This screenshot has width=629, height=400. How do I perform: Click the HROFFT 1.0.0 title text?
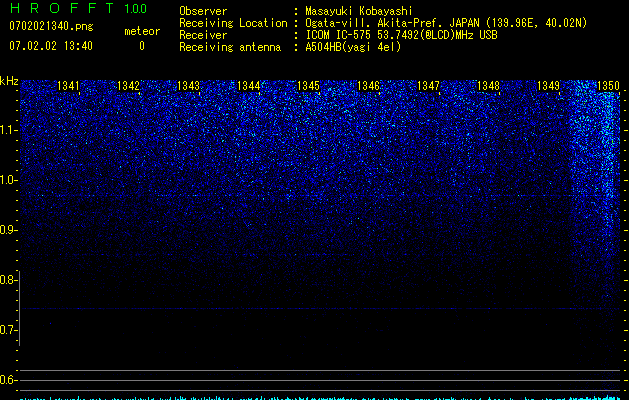[78, 8]
